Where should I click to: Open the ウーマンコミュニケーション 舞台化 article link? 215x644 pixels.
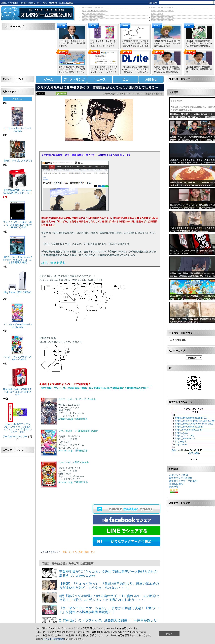click(109, 610)
